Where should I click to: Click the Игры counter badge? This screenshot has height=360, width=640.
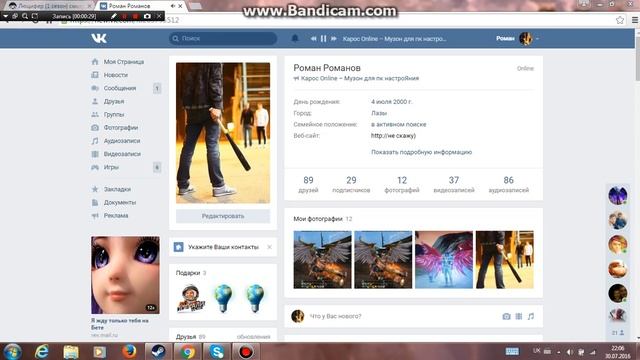pos(157,167)
